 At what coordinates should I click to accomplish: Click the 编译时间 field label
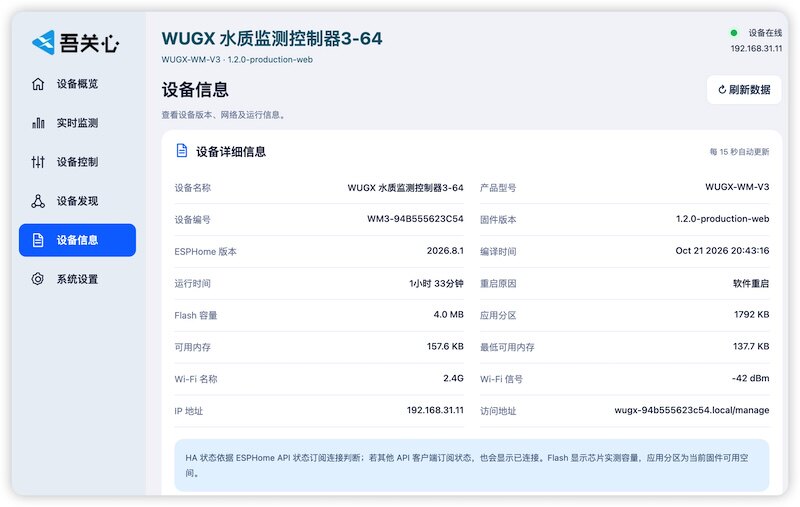click(498, 251)
